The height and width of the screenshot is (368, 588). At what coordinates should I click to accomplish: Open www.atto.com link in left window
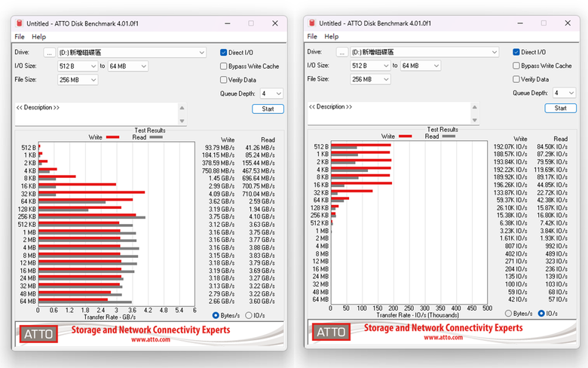(150, 339)
